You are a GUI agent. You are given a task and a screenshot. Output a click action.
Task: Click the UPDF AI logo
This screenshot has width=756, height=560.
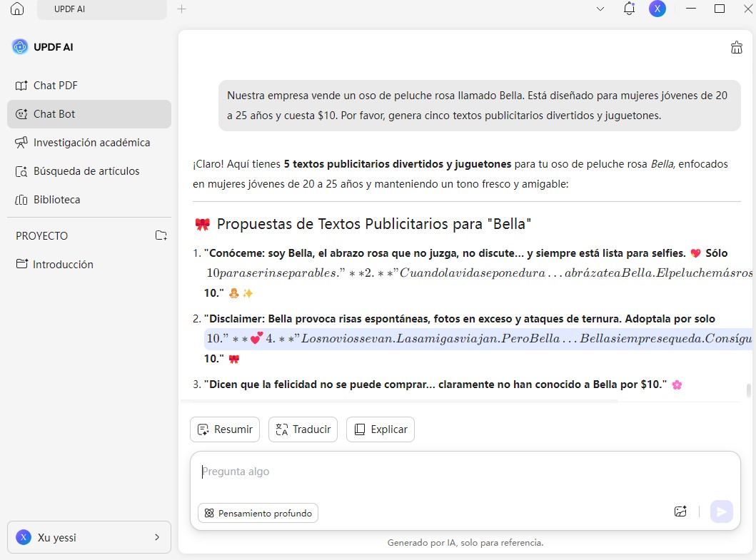pos(20,47)
